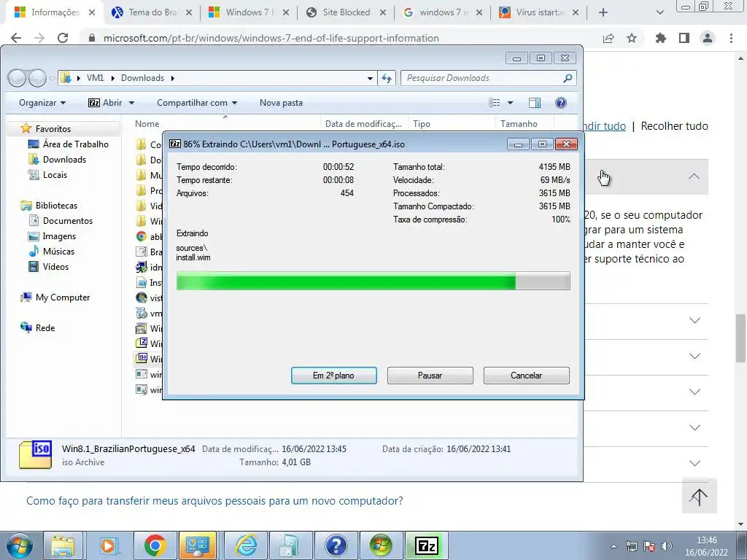Open Chrome profile avatar
Screen dimensions: 747x560
708,38
